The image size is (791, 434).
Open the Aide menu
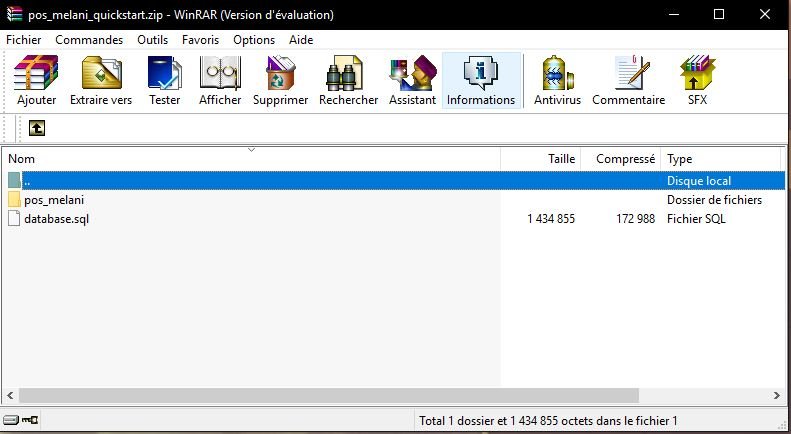click(x=301, y=40)
